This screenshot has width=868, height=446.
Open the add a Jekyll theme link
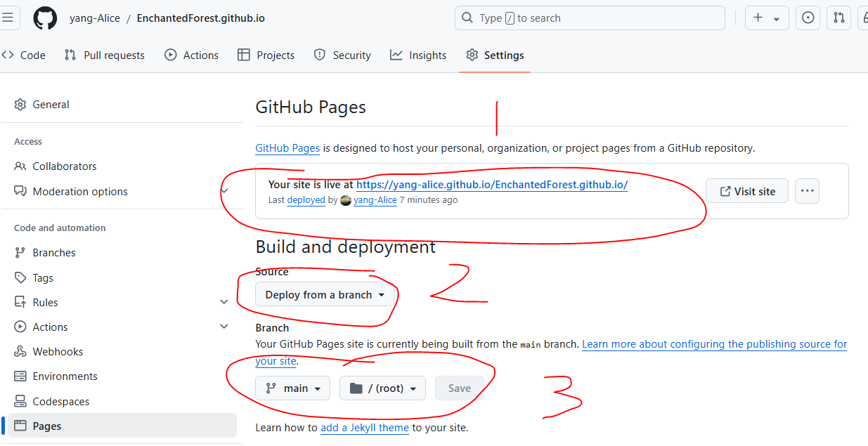pos(365,428)
